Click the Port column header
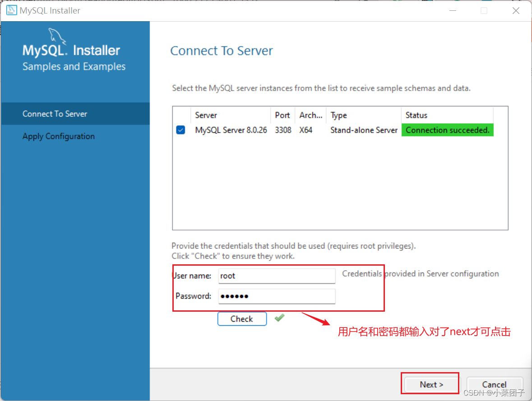 282,115
